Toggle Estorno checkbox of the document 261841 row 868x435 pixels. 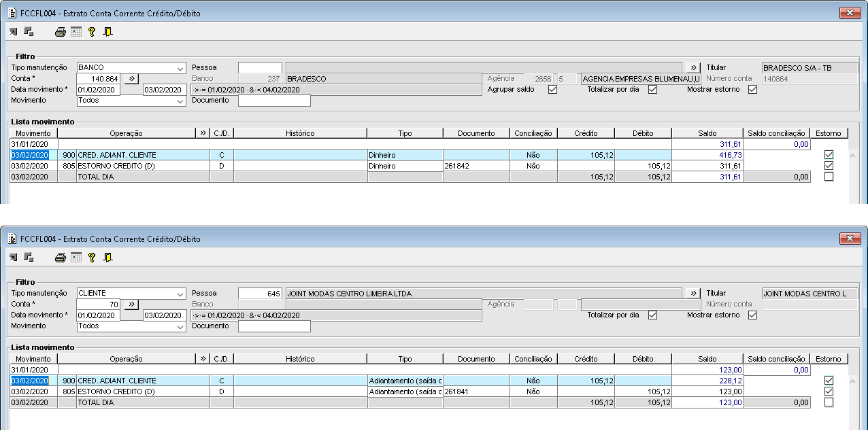pyautogui.click(x=829, y=391)
